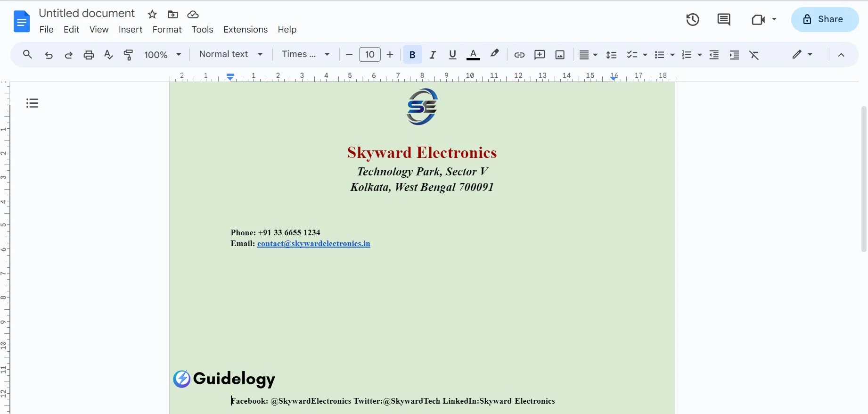Click the Facebook: @SkywardElectronics footer text
Viewport: 868px width, 414px height.
291,401
